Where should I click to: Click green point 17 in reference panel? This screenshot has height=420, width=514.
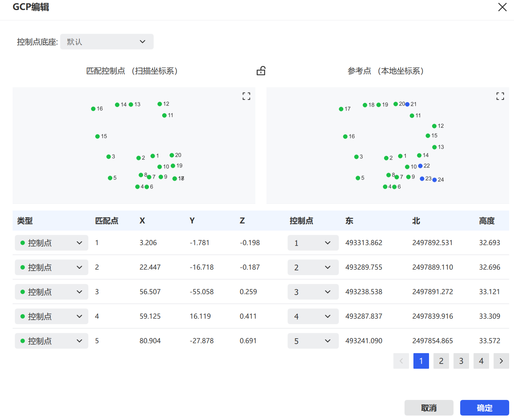pos(341,109)
